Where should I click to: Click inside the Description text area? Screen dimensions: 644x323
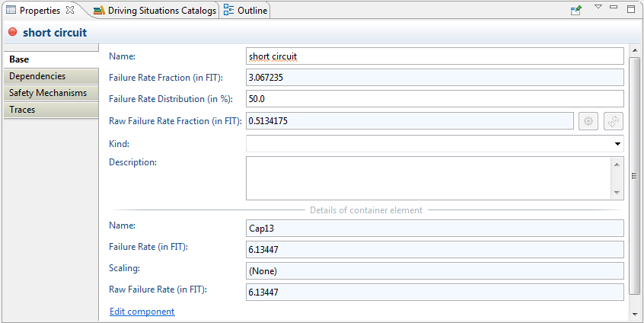[x=427, y=178]
